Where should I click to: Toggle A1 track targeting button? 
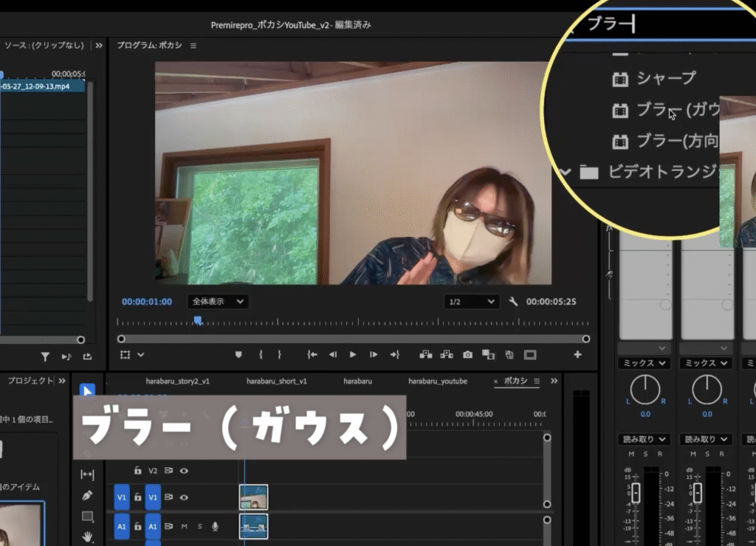click(152, 527)
